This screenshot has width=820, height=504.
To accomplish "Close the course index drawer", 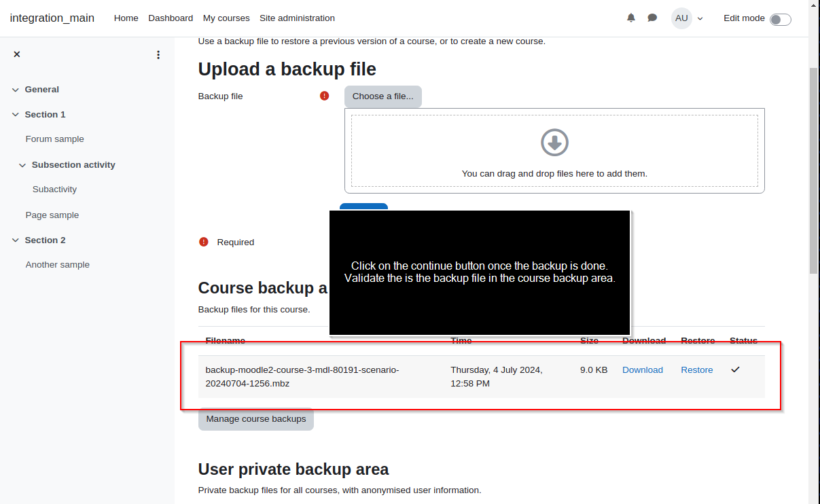I will point(17,54).
